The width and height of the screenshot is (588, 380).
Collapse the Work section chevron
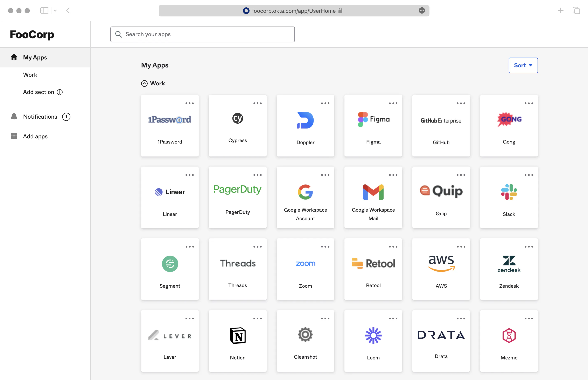point(144,83)
